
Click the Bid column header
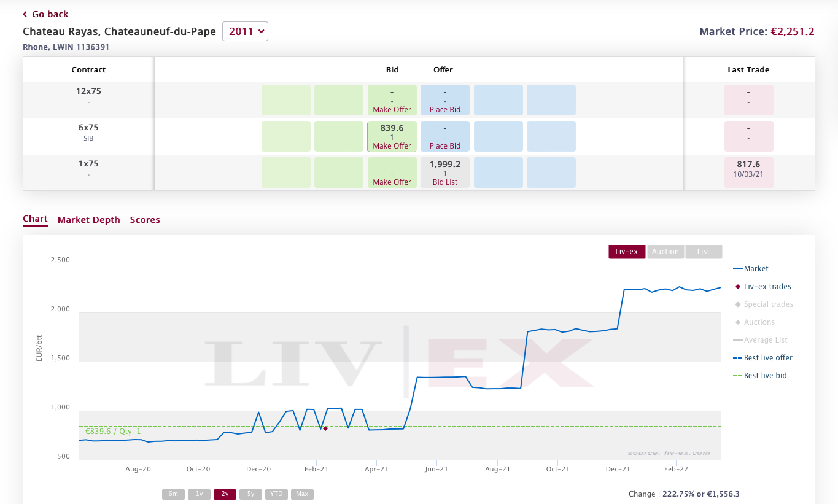(392, 70)
